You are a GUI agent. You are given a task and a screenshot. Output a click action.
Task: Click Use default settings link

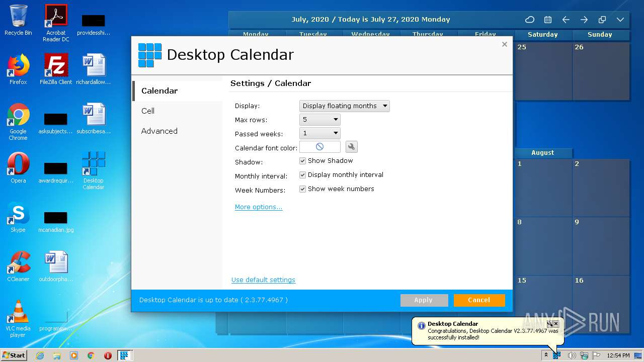(x=263, y=280)
